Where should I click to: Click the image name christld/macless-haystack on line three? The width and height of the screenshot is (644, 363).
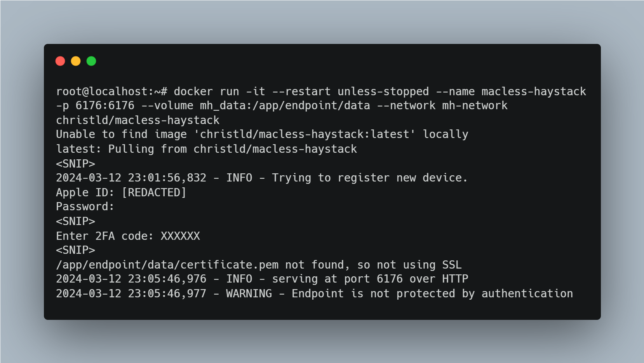[138, 120]
